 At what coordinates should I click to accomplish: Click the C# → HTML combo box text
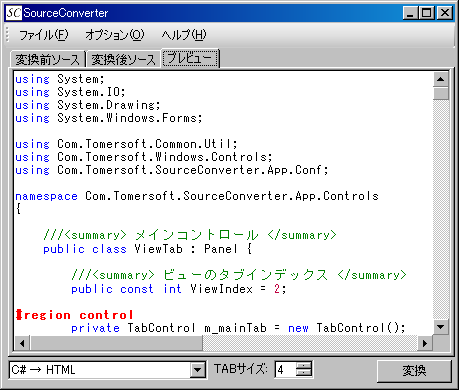pos(100,370)
